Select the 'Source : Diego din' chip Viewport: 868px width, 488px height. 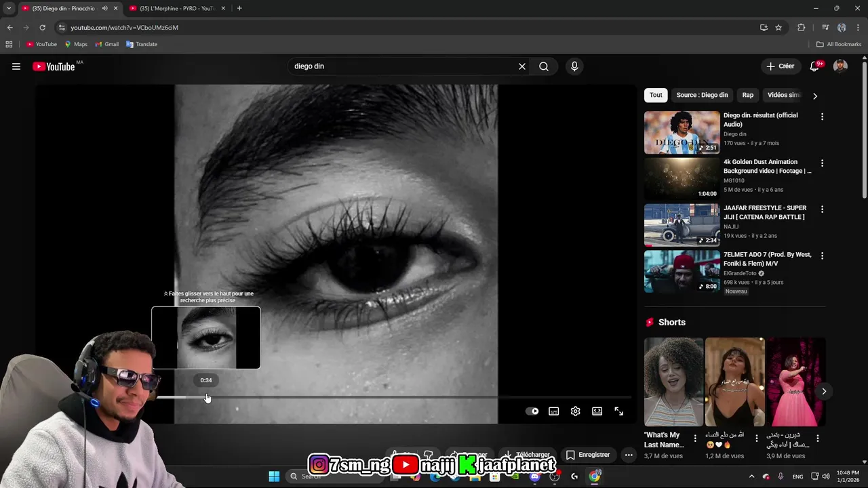702,96
